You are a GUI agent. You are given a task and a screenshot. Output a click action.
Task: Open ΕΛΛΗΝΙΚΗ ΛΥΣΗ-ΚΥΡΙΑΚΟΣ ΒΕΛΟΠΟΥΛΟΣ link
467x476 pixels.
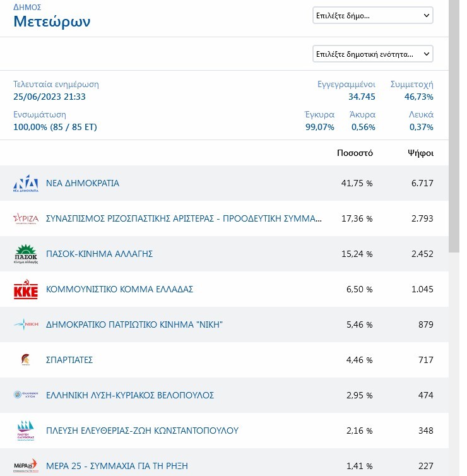pyautogui.click(x=130, y=395)
